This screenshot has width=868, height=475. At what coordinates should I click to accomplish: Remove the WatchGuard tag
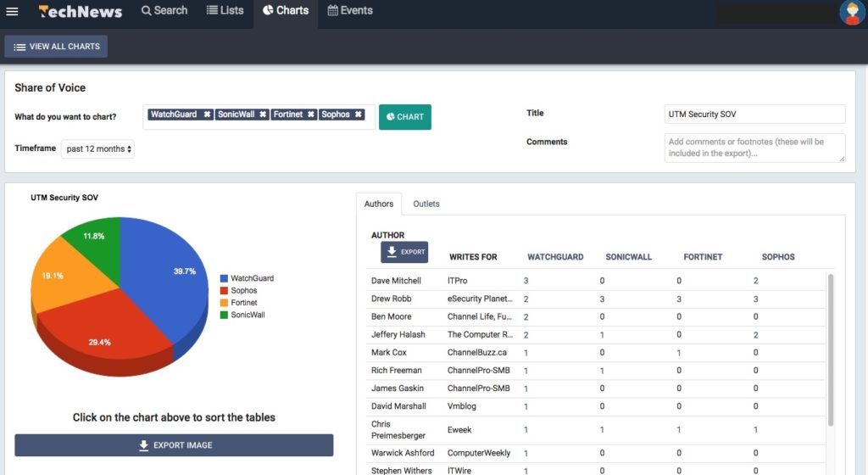click(207, 114)
